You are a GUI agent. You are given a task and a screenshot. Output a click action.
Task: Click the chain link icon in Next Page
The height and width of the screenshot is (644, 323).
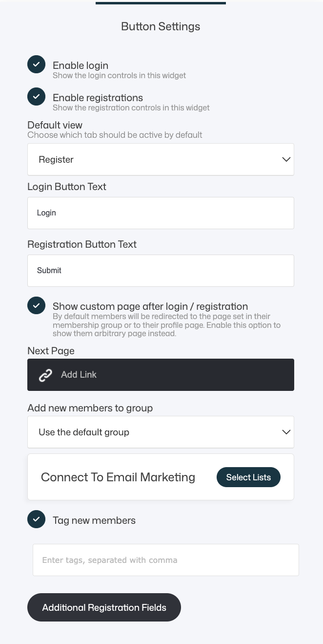[x=45, y=375]
